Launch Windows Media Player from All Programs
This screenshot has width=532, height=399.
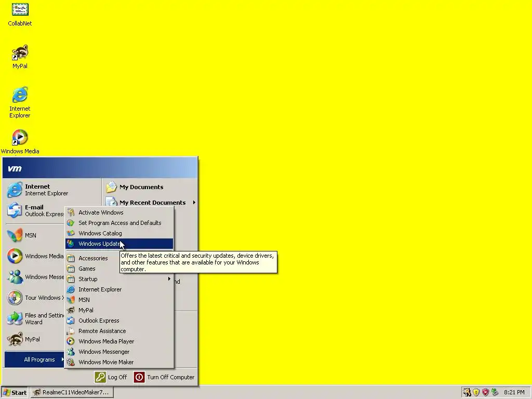[119, 341]
